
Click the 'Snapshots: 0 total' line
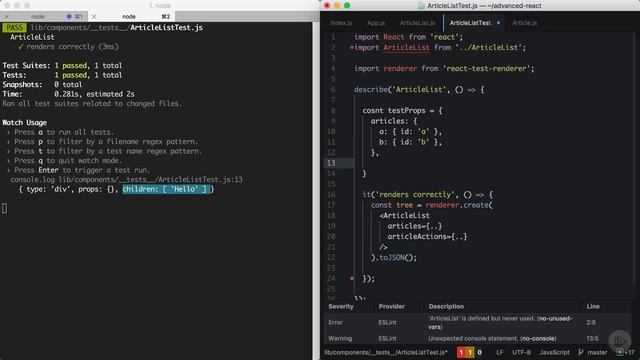[42, 84]
